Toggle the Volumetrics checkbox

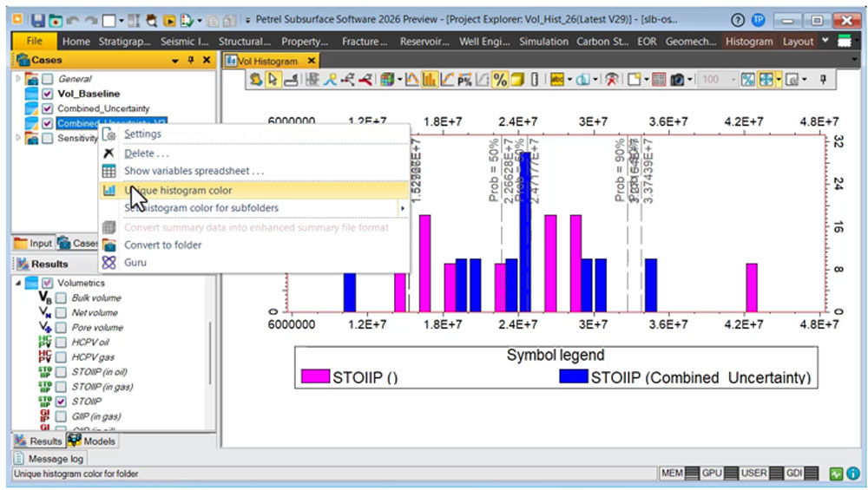tap(48, 283)
